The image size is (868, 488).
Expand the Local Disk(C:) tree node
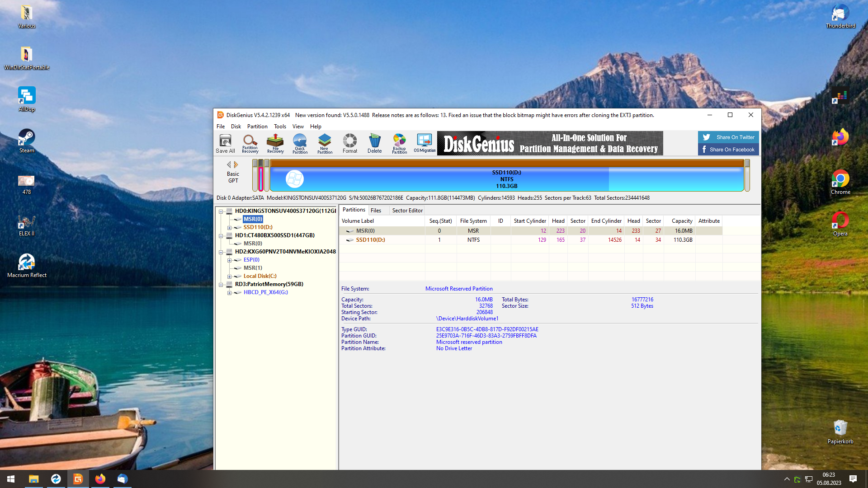pyautogui.click(x=229, y=277)
